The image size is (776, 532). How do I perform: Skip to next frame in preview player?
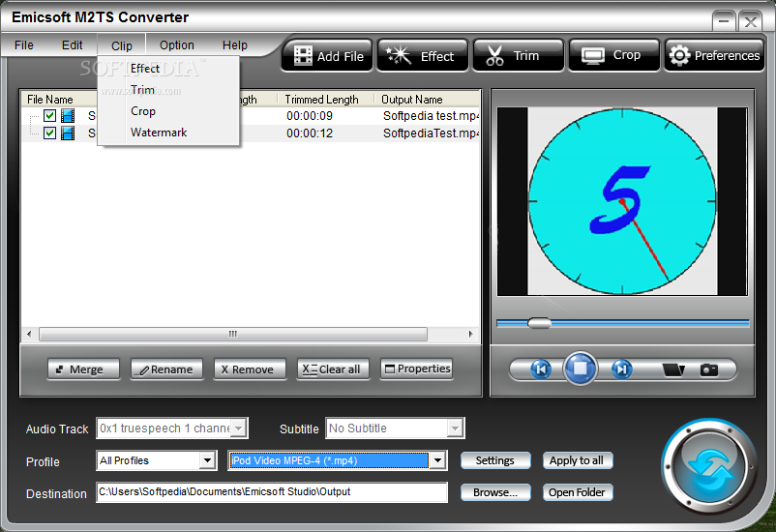click(x=621, y=369)
